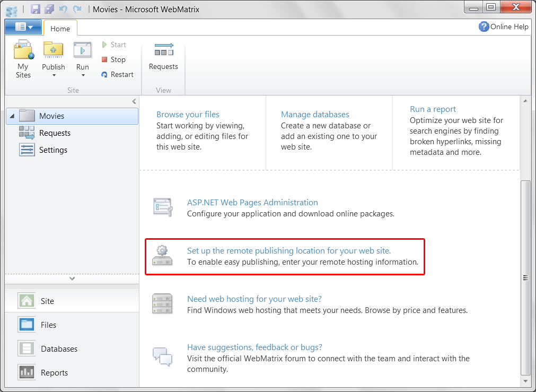This screenshot has height=392, width=536.
Task: Switch to the Files workspace
Action: (x=72, y=325)
